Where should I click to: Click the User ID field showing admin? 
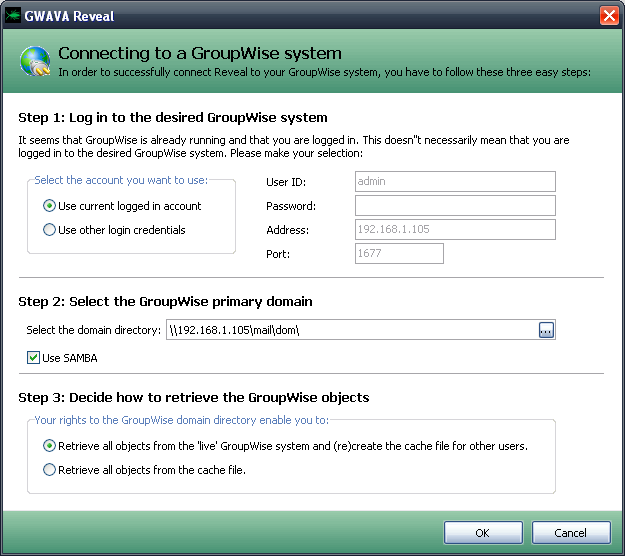tap(455, 181)
